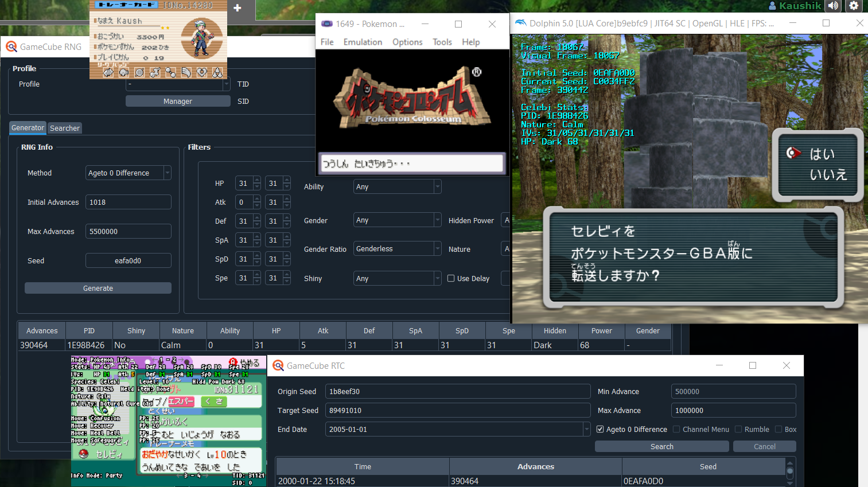The image size is (868, 487).
Task: Decrease the Def maximum IV spinner
Action: pyautogui.click(x=287, y=225)
